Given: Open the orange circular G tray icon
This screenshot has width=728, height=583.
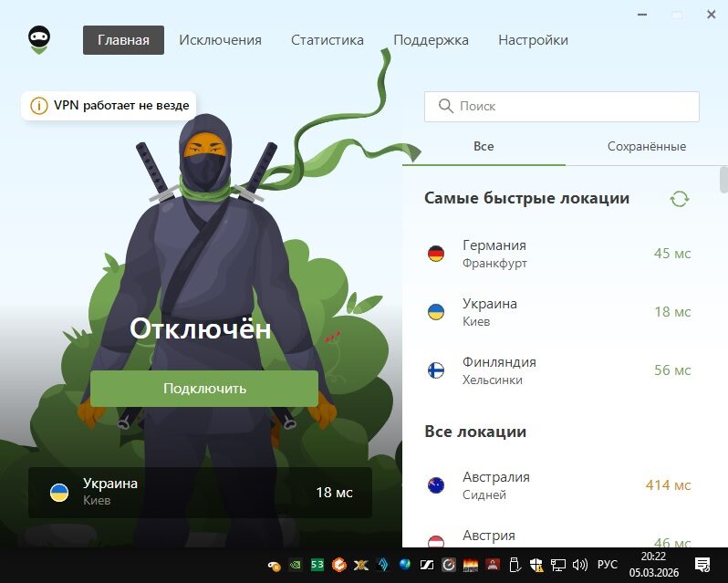Looking at the screenshot, I should (339, 565).
